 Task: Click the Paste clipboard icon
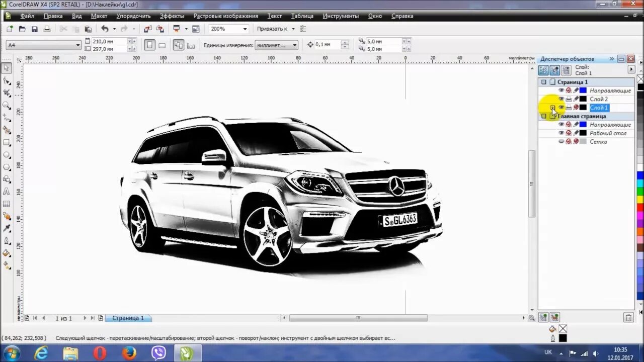(88, 29)
